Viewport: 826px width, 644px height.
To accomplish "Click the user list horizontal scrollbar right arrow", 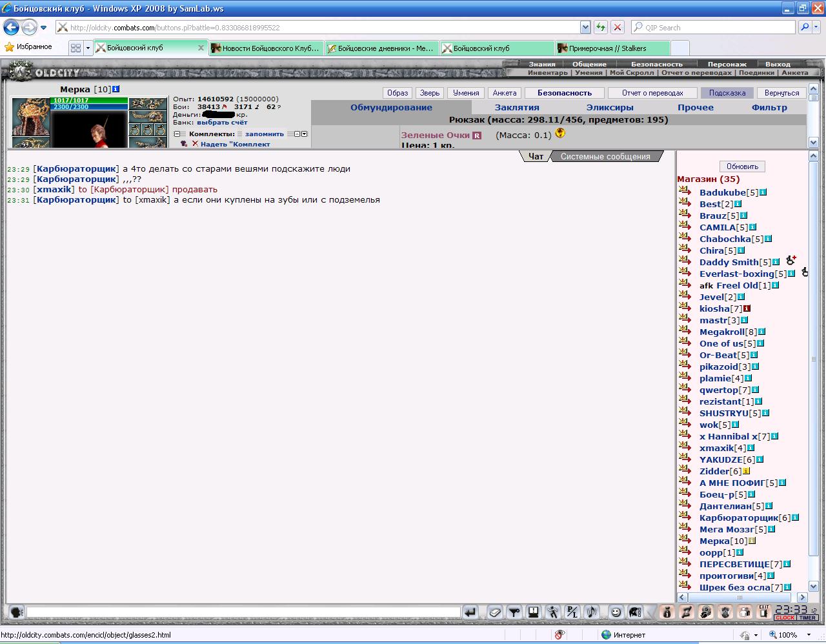I will tap(802, 598).
